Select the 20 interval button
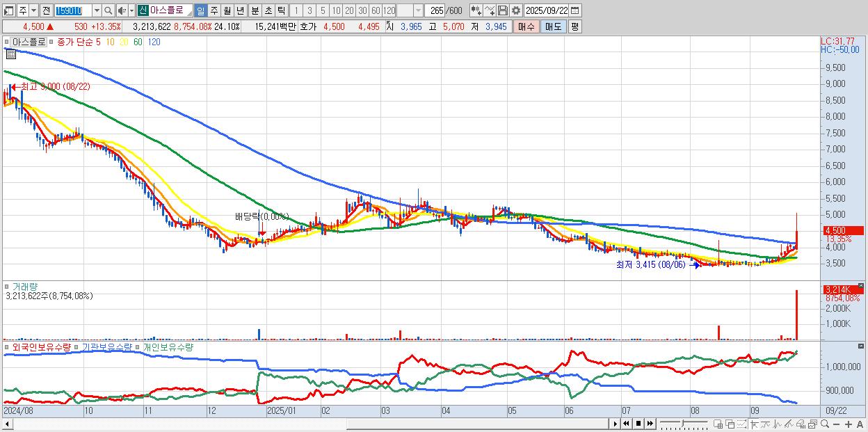Screen dimensions: 868x432 pos(349,10)
